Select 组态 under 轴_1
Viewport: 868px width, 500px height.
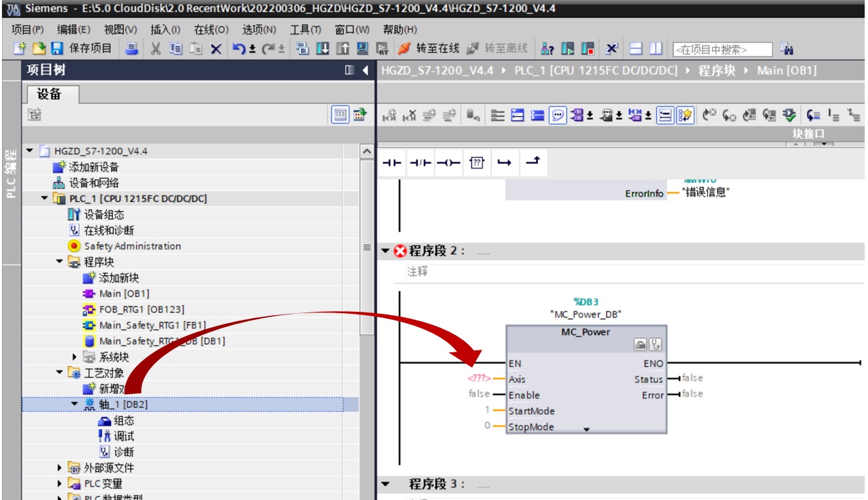pos(116,421)
